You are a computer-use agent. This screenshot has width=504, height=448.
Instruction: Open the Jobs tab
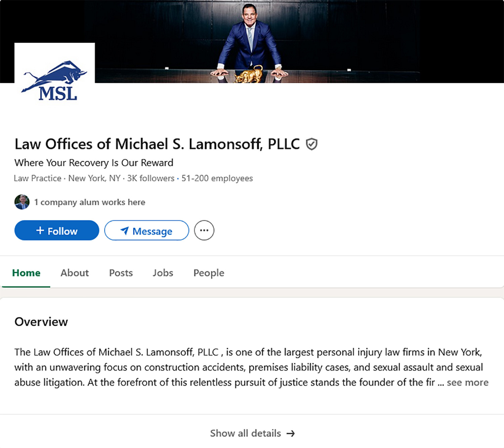click(x=163, y=273)
